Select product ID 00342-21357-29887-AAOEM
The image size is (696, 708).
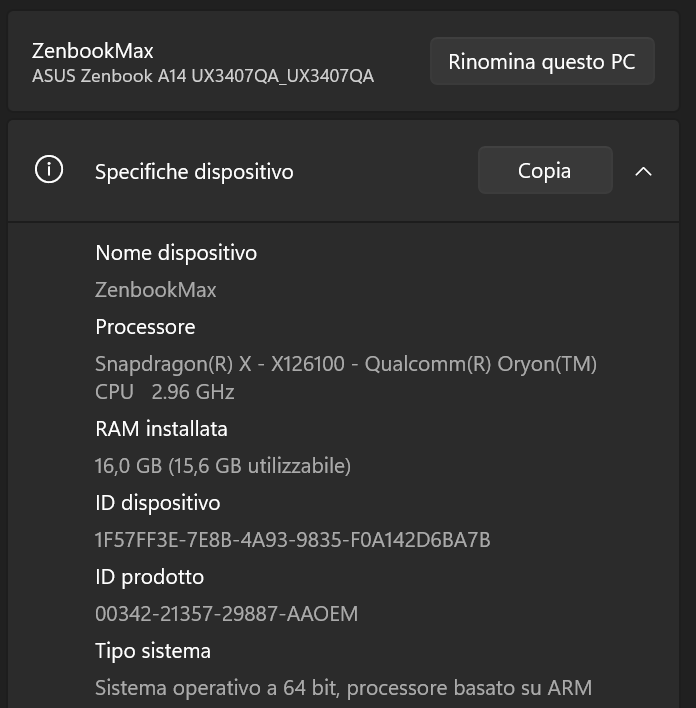pyautogui.click(x=226, y=614)
